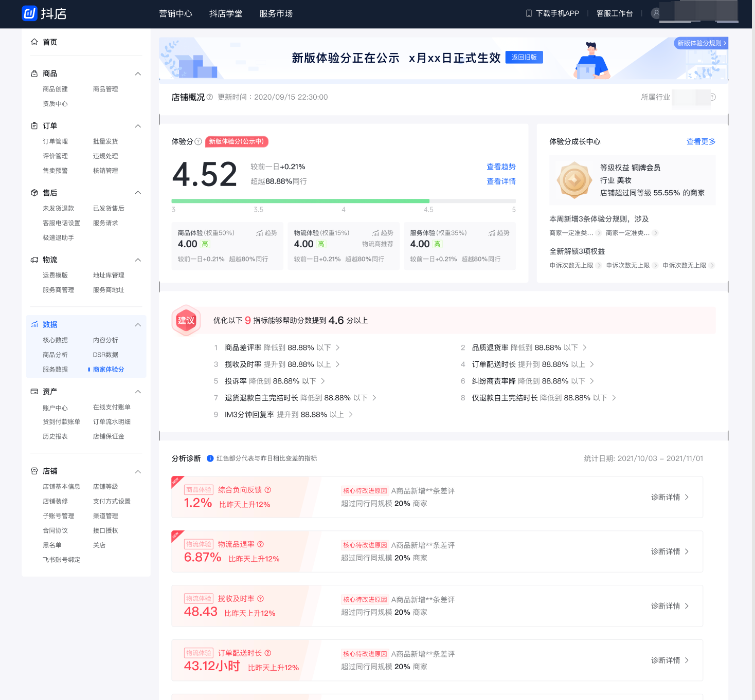755x700 pixels.
Task: Click the 返回旧版 button in the banner
Action: (x=524, y=57)
